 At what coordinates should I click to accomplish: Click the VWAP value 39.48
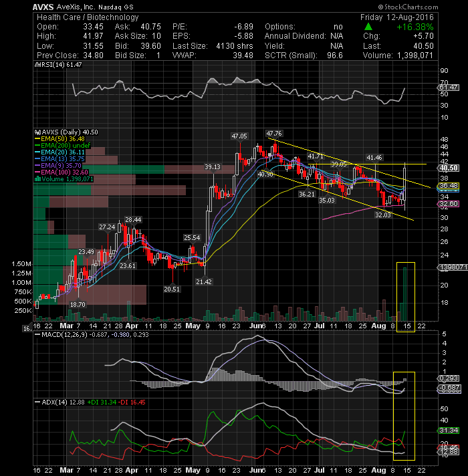pos(243,55)
